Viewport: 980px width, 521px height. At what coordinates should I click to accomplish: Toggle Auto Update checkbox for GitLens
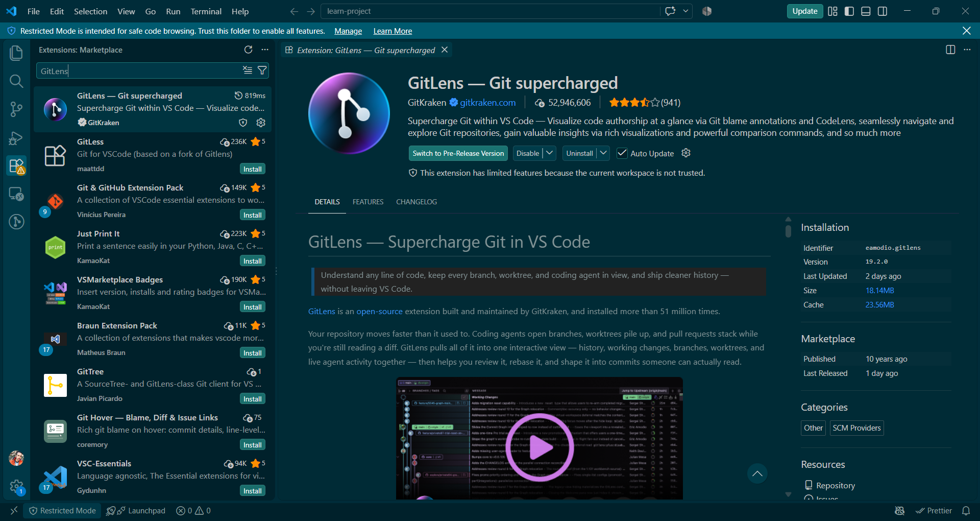pos(622,153)
